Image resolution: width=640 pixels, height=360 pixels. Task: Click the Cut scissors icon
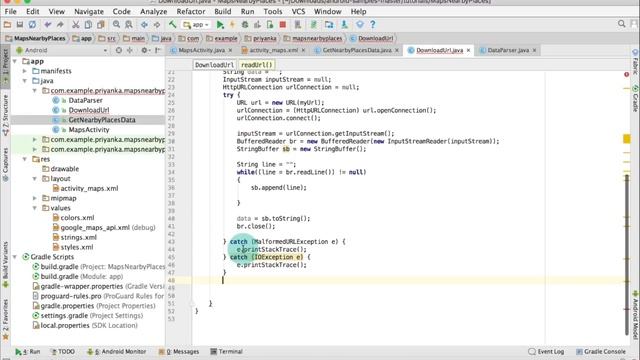click(x=76, y=24)
